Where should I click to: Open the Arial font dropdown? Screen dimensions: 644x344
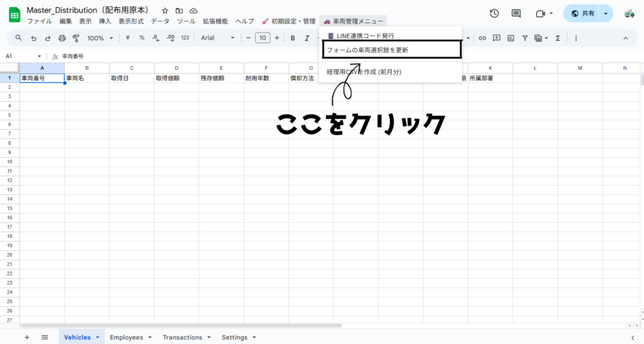218,38
